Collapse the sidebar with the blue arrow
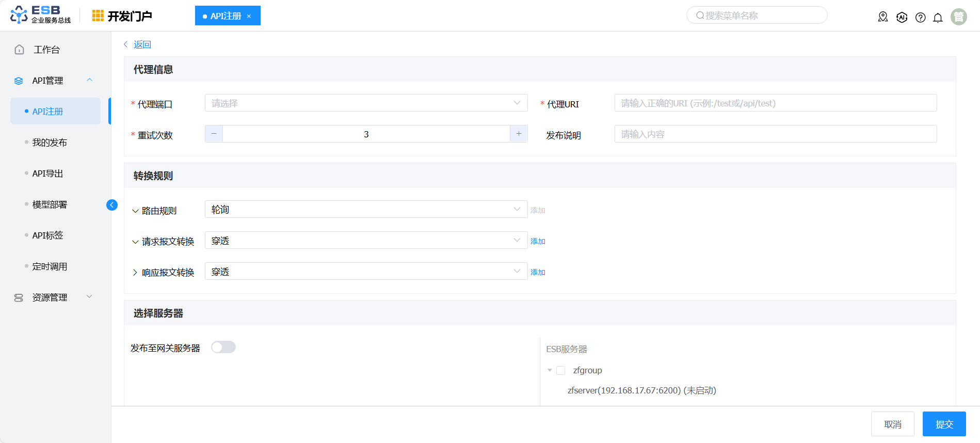This screenshot has height=443, width=980. pos(111,205)
